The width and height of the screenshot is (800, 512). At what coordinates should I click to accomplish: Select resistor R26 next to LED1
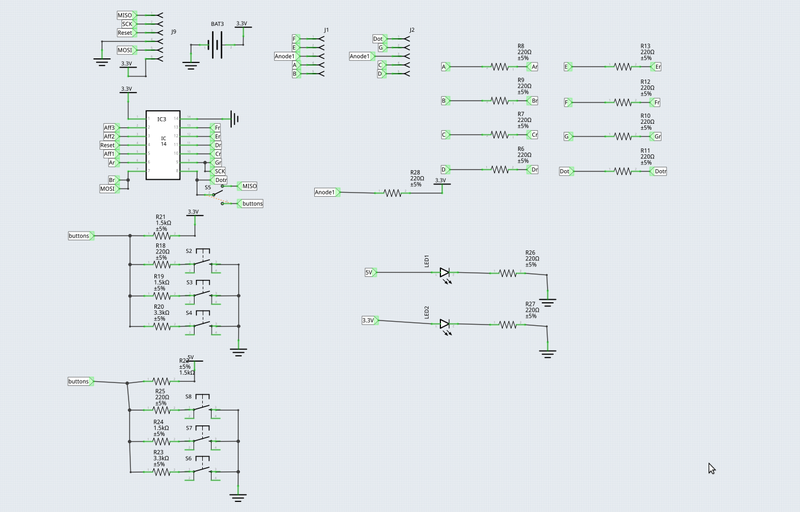[508, 272]
